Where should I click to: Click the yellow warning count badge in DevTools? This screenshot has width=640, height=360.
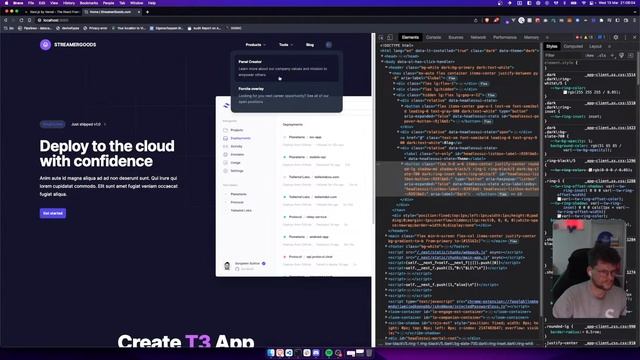589,38
